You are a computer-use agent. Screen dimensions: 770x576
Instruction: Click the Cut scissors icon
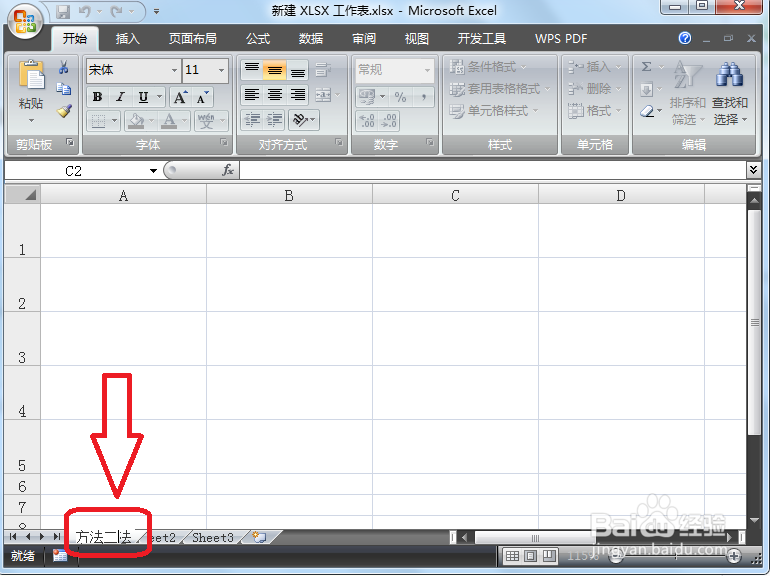[x=63, y=67]
